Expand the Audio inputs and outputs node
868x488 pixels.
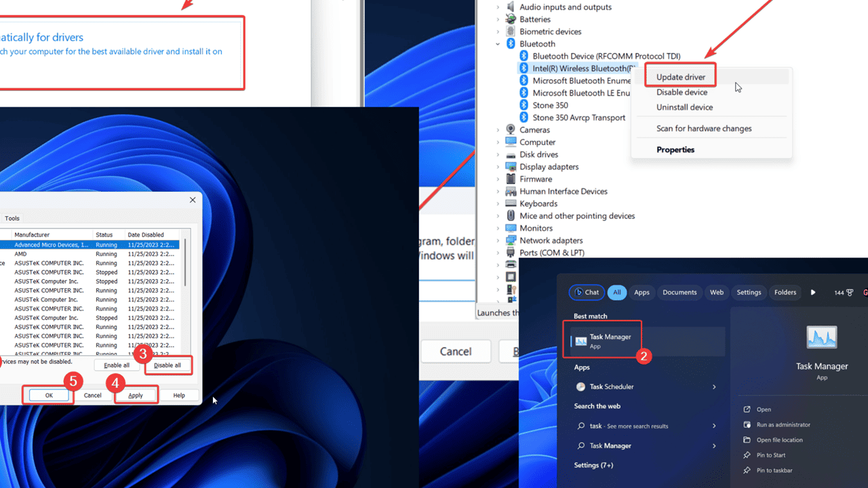click(498, 7)
